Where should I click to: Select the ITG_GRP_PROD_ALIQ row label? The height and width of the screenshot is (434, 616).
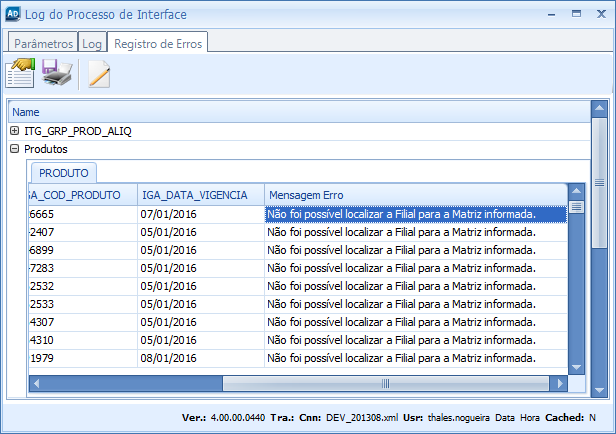(x=78, y=131)
